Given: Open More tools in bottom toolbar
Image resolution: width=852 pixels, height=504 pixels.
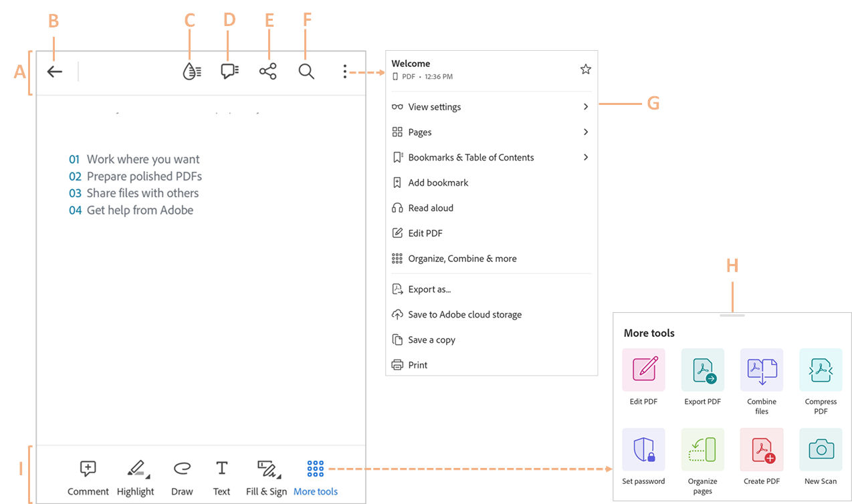Looking at the screenshot, I should point(316,477).
